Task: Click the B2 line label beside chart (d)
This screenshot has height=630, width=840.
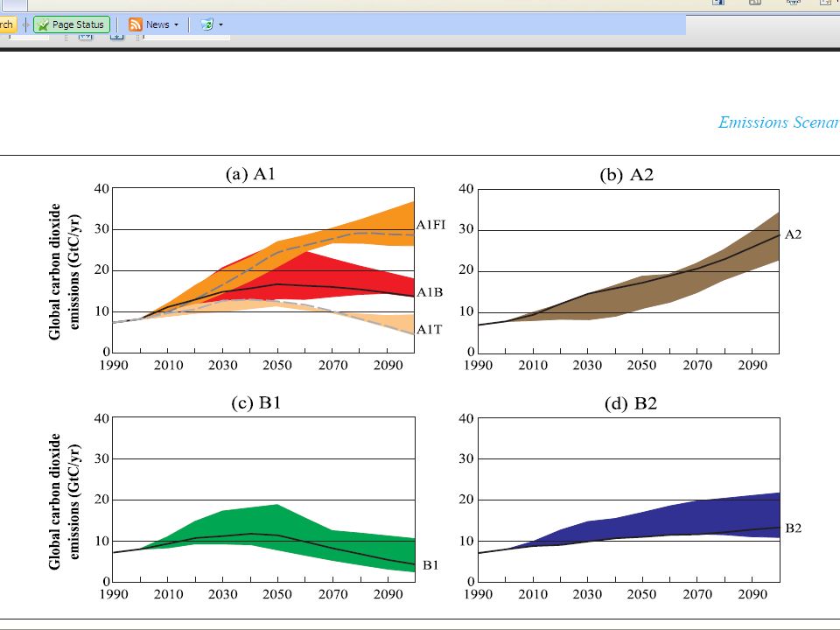Action: click(x=794, y=528)
